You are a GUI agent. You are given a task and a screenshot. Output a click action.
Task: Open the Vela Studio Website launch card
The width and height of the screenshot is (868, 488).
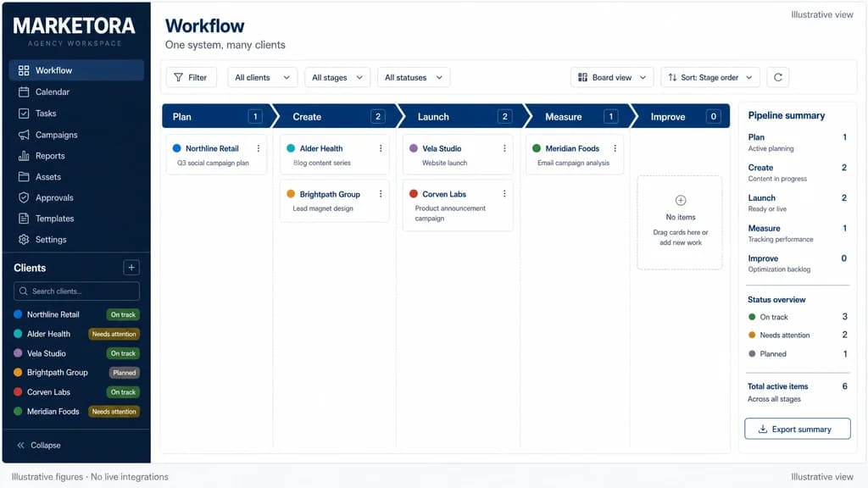[458, 155]
